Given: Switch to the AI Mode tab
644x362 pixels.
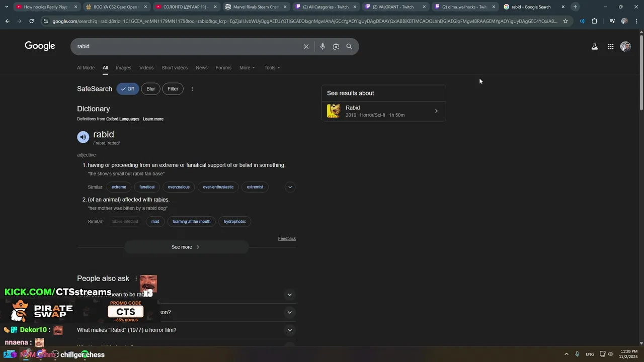Looking at the screenshot, I should click(x=86, y=68).
